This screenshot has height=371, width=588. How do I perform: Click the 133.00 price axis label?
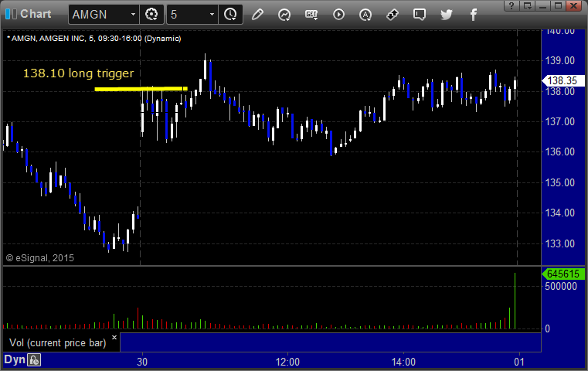pos(560,243)
